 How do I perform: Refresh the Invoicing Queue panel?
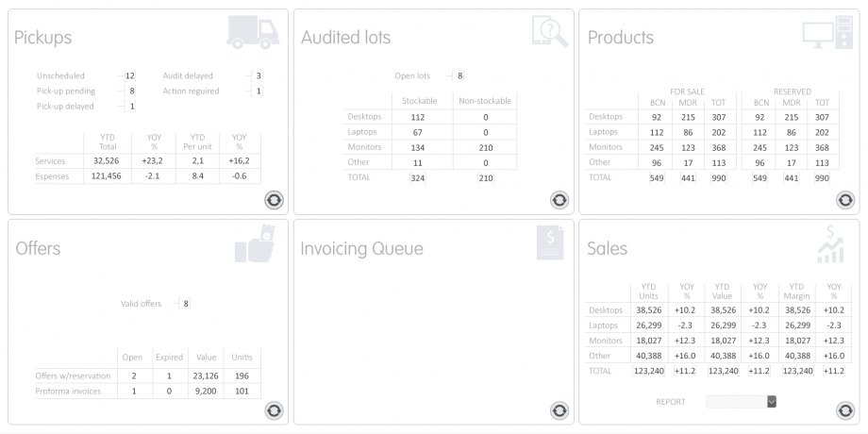coord(559,410)
